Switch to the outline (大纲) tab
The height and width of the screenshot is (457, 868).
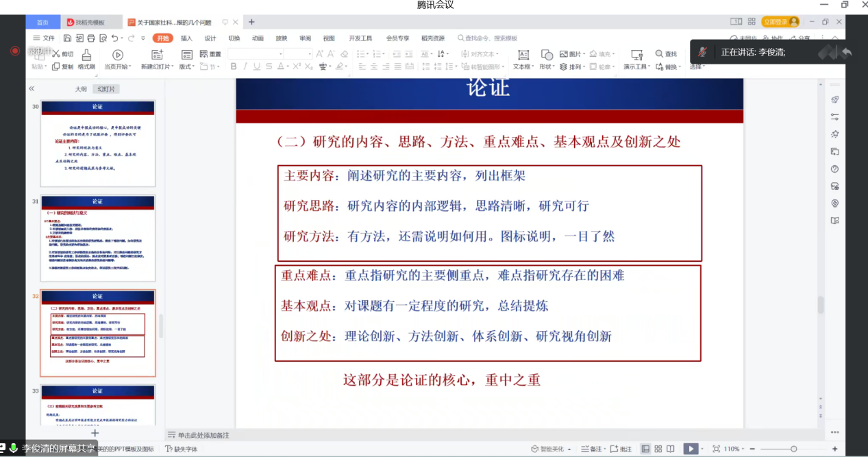pos(81,89)
